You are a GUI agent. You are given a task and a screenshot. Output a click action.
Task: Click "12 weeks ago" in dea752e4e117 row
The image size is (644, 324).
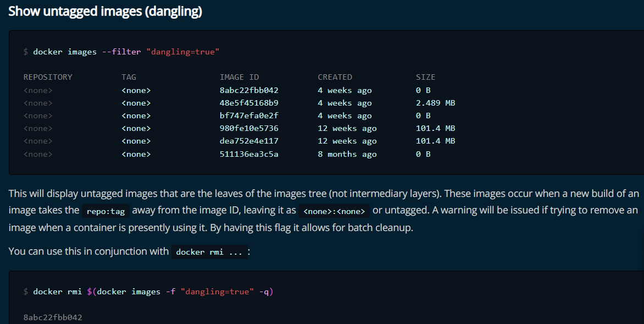pos(347,141)
